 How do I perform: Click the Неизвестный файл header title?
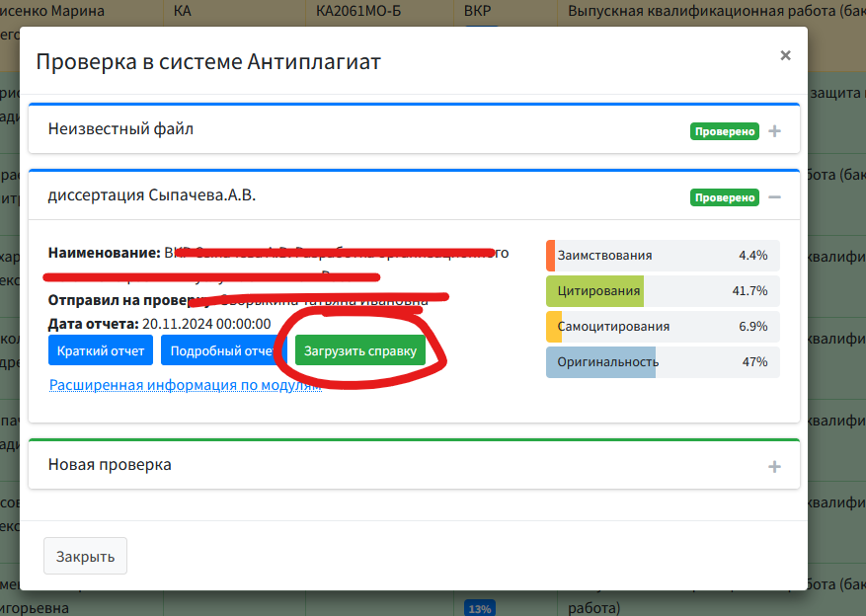120,128
